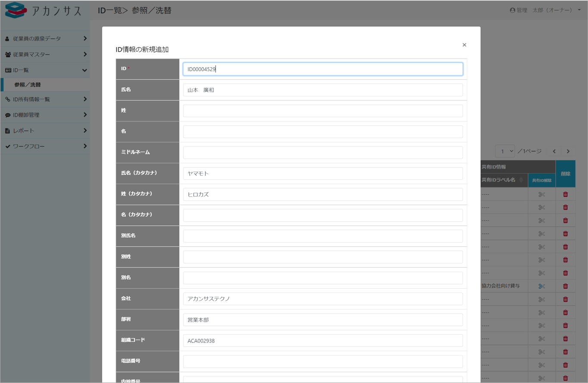Go to next page using right arrow

pyautogui.click(x=568, y=151)
